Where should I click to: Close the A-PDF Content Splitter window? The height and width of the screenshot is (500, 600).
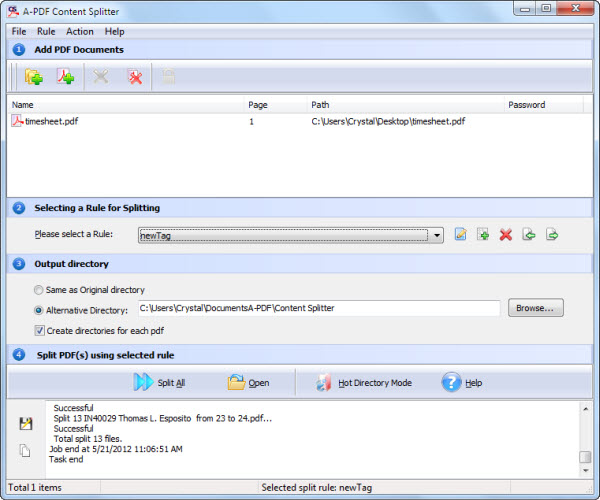click(x=576, y=8)
